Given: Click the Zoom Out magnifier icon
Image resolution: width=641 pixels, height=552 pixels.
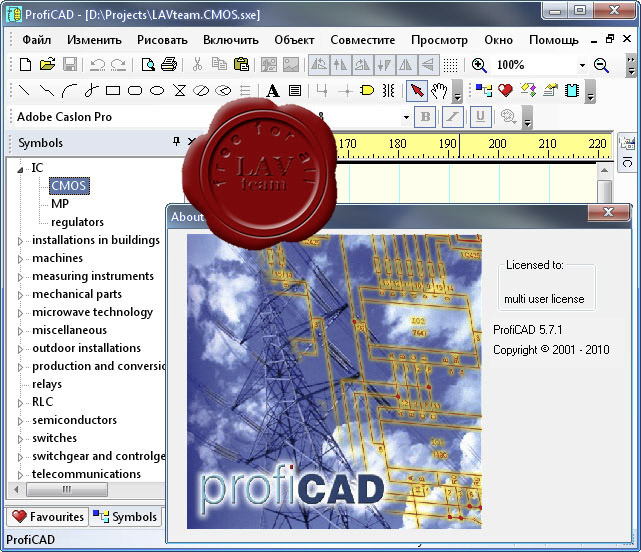Looking at the screenshot, I should click(601, 65).
